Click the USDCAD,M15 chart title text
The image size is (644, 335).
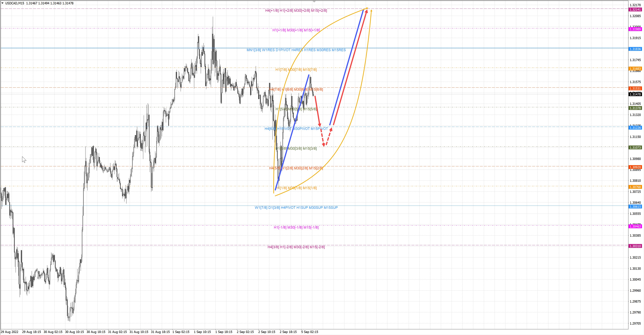point(14,3)
